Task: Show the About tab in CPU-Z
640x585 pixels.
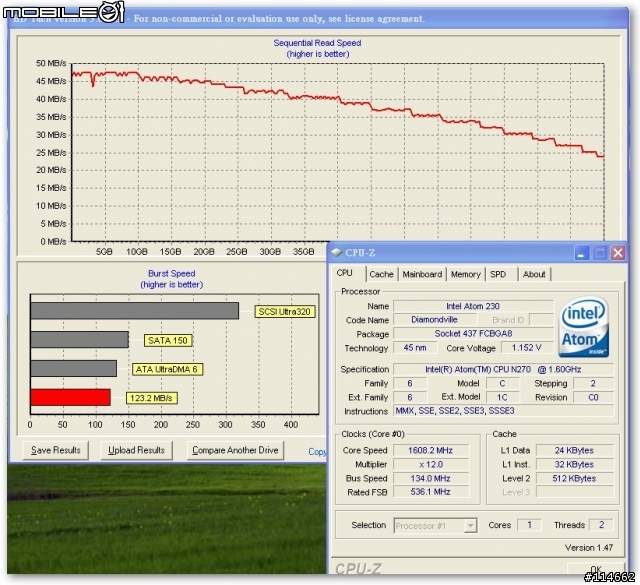Action: point(534,274)
